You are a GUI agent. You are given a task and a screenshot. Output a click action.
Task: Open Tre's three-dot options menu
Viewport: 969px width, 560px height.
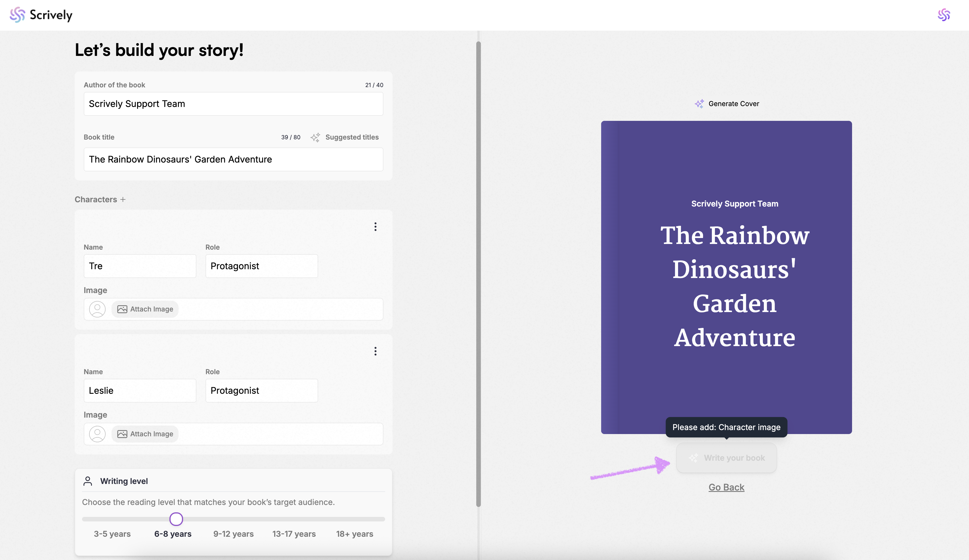[x=375, y=227]
